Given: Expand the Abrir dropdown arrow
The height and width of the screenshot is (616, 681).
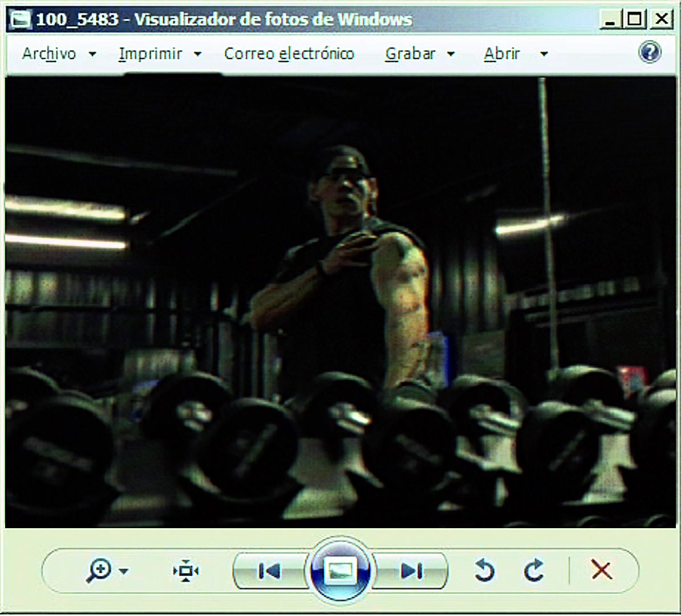Looking at the screenshot, I should [544, 54].
